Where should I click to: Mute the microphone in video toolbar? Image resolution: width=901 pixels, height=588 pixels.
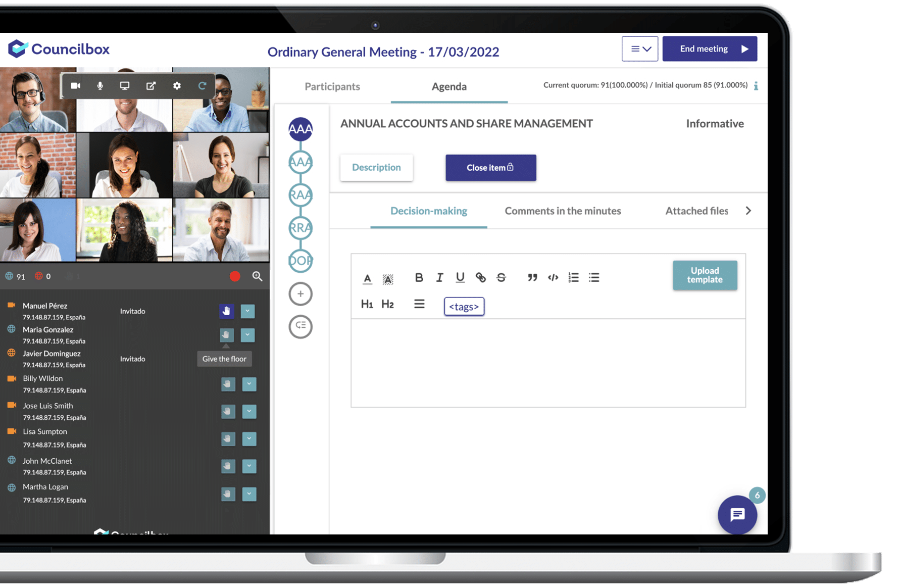(100, 86)
